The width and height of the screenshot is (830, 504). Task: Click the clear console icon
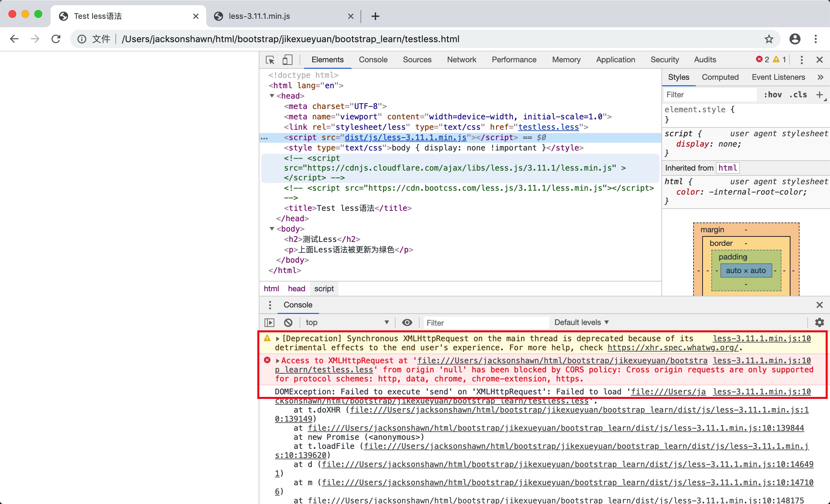coord(288,322)
